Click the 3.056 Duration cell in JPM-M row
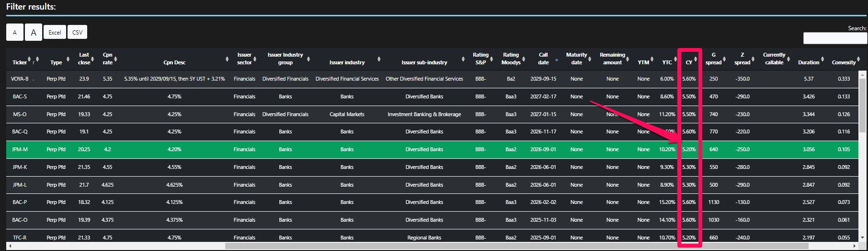Viewport: 868px width, 251px height. pyautogui.click(x=809, y=149)
